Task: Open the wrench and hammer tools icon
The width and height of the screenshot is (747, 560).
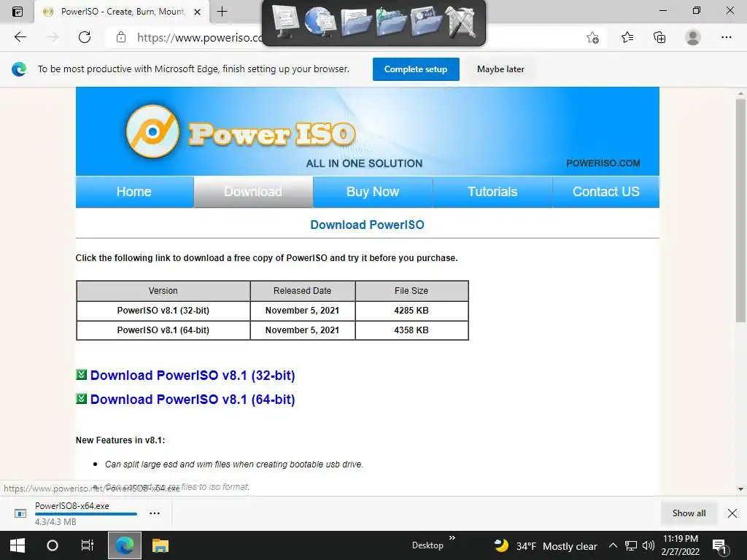Action: [461, 22]
